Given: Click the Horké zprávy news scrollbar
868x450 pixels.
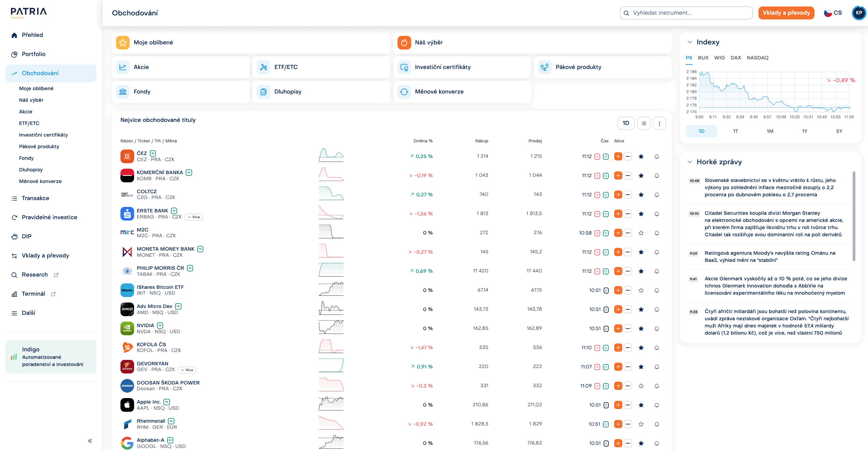Looking at the screenshot, I should point(854,216).
